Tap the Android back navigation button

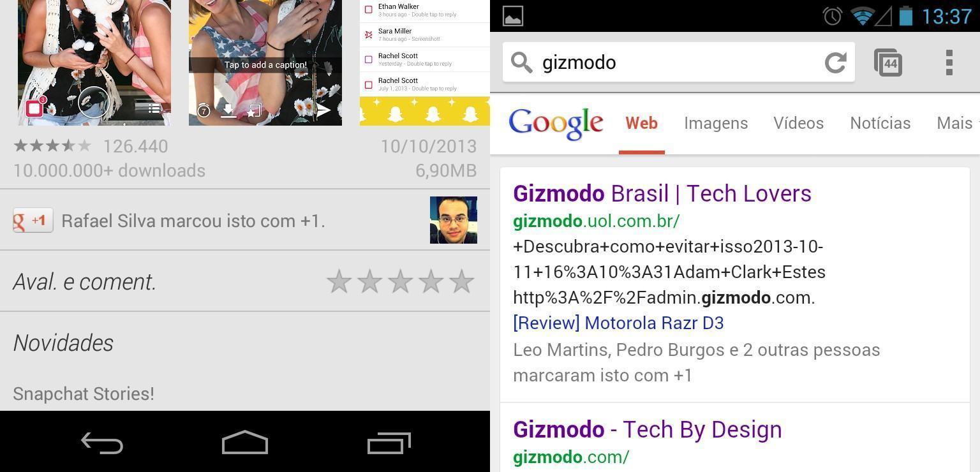pos(102,443)
